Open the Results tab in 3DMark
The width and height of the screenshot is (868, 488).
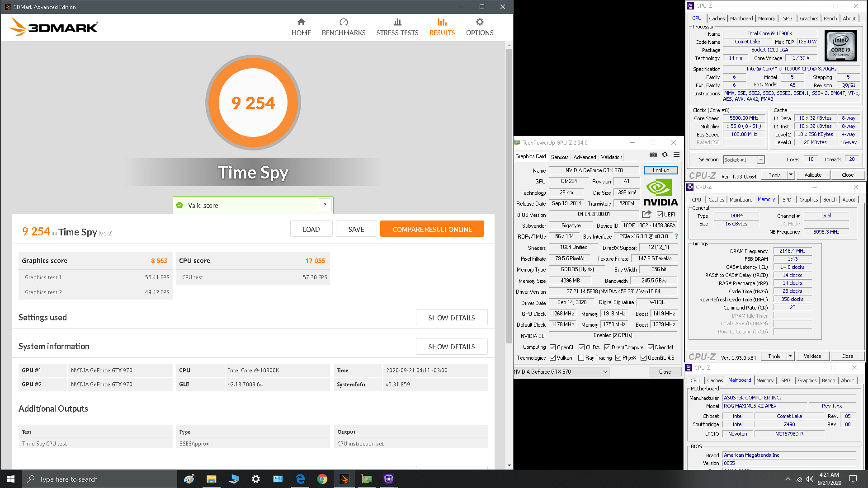[x=442, y=27]
